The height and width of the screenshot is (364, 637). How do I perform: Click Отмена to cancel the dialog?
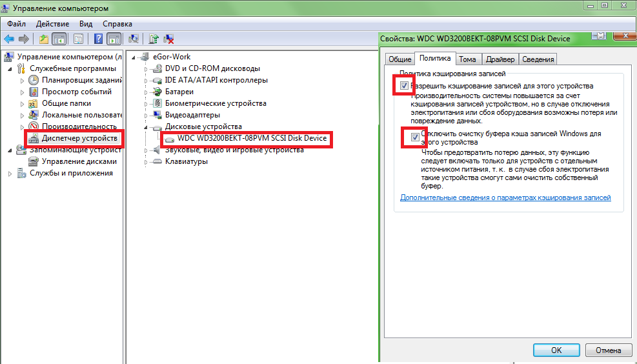click(609, 350)
